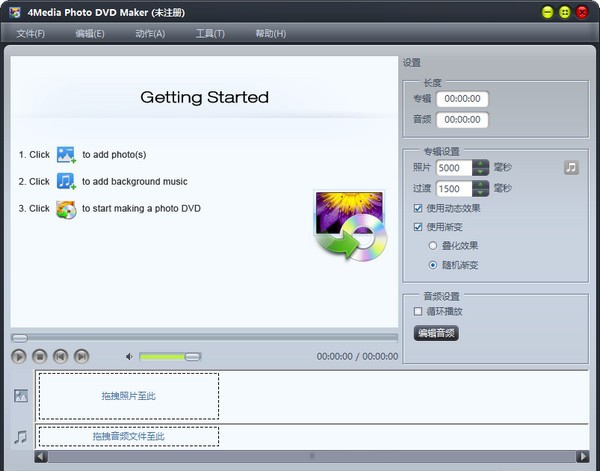Click the Getting Started heading

click(x=204, y=98)
